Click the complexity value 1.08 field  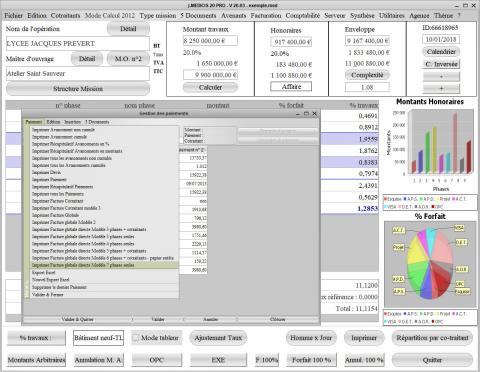(x=367, y=87)
